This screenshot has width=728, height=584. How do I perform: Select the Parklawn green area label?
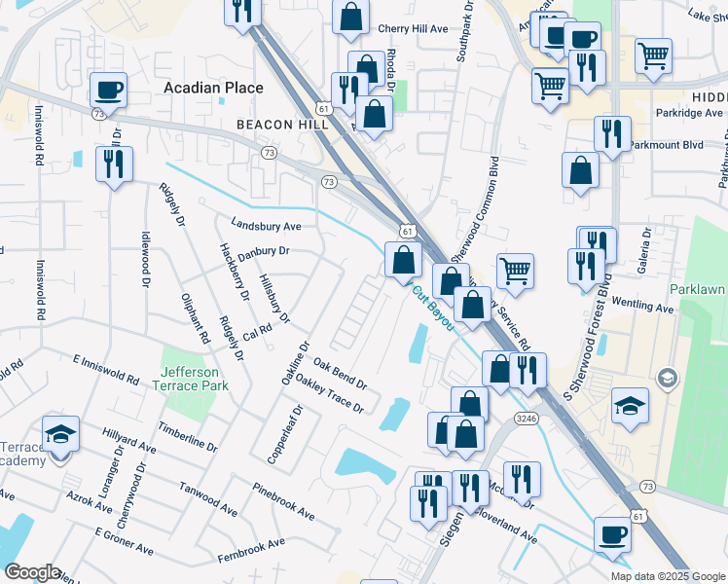coord(697,290)
